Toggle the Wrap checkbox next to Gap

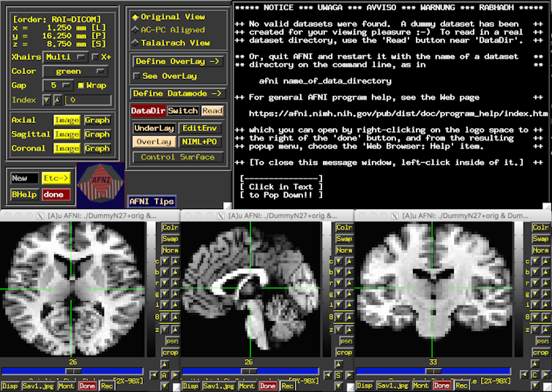click(92, 86)
